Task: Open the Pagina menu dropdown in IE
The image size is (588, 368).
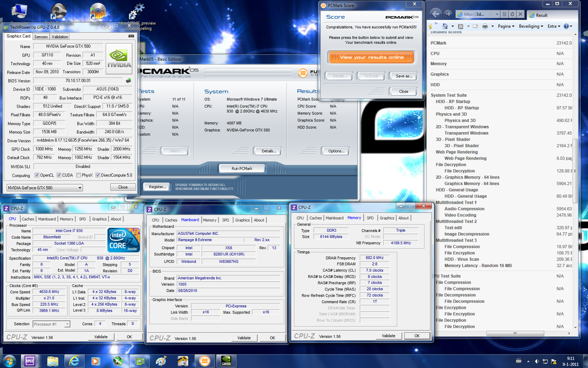Action: coord(506,26)
